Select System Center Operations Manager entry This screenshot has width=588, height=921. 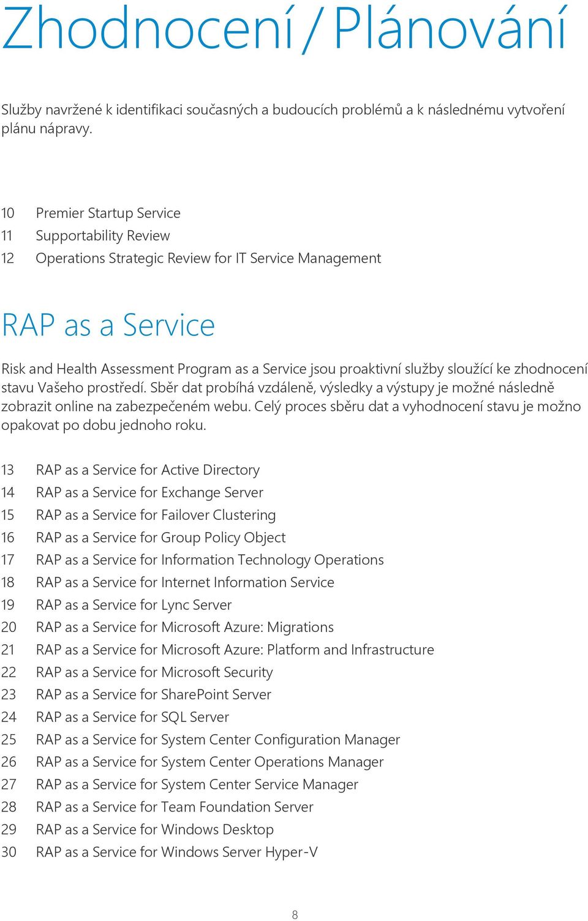pos(210,762)
